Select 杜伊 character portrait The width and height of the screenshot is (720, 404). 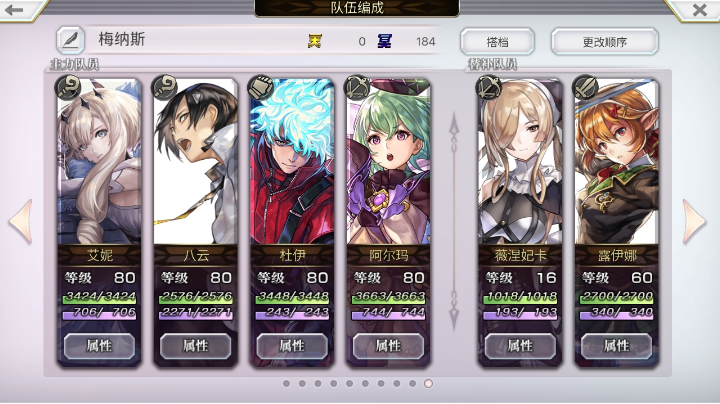[x=292, y=163]
